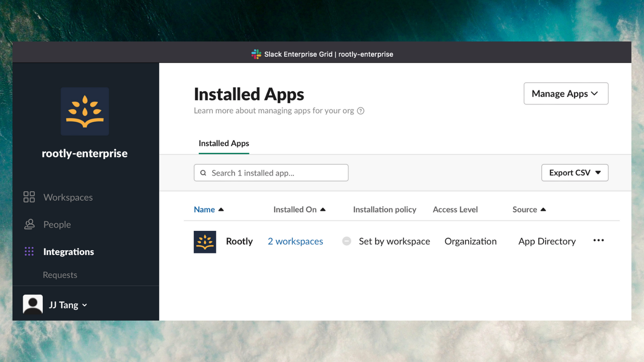Click JJ Tang's profile avatar
This screenshot has width=644, height=362.
(x=32, y=304)
